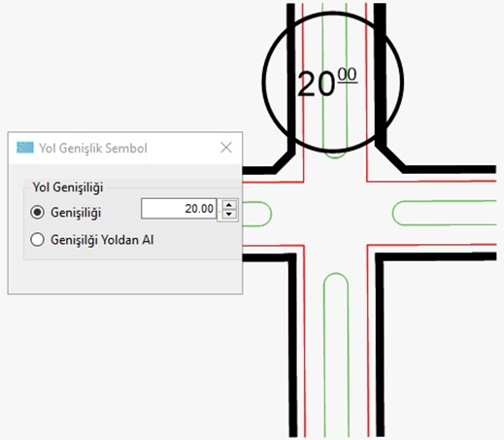
Task: Click the large 20 number in the circle symbol
Action: point(316,85)
